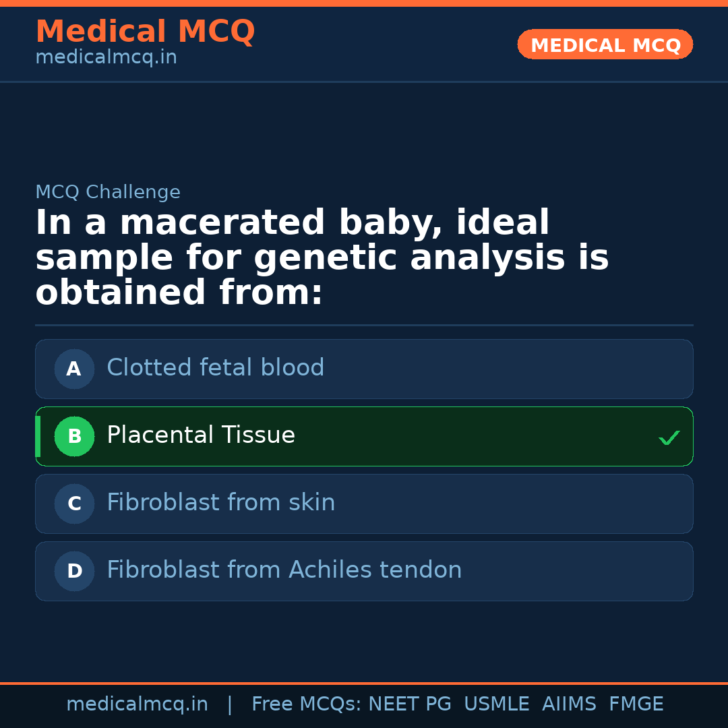Choose the answer text 'Placental Tissue'
The width and height of the screenshot is (728, 728).
coord(200,435)
